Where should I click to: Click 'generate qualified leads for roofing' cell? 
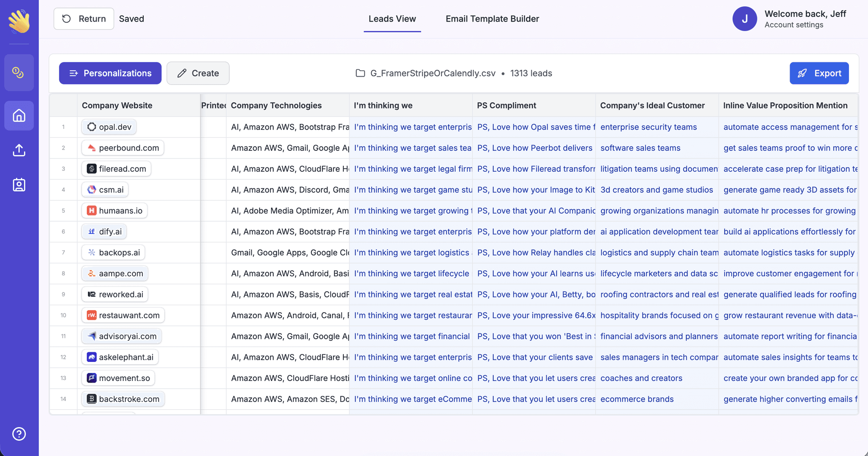point(788,294)
